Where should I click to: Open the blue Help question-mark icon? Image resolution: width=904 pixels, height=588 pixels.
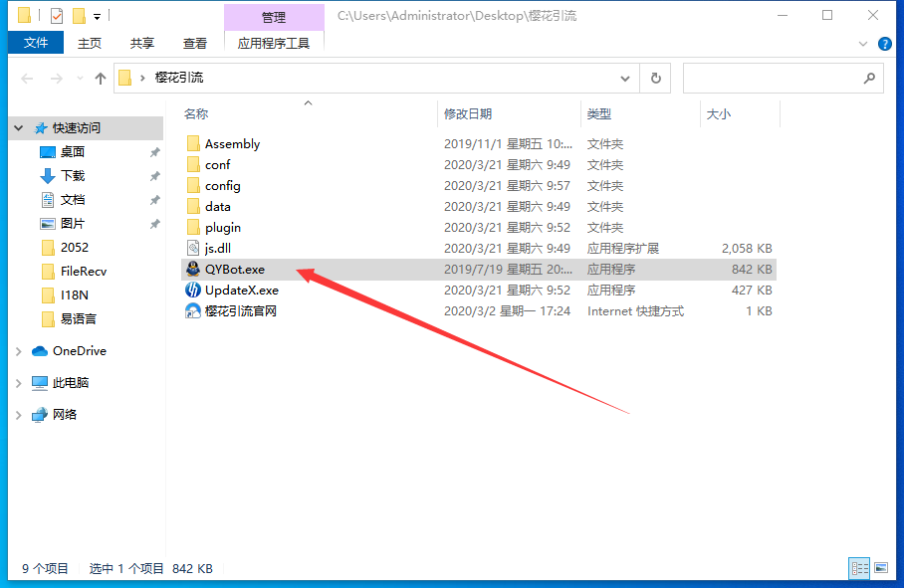[884, 44]
